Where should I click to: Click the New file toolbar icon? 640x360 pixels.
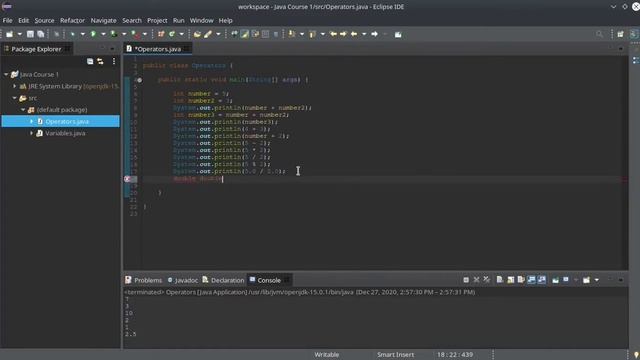(x=9, y=34)
